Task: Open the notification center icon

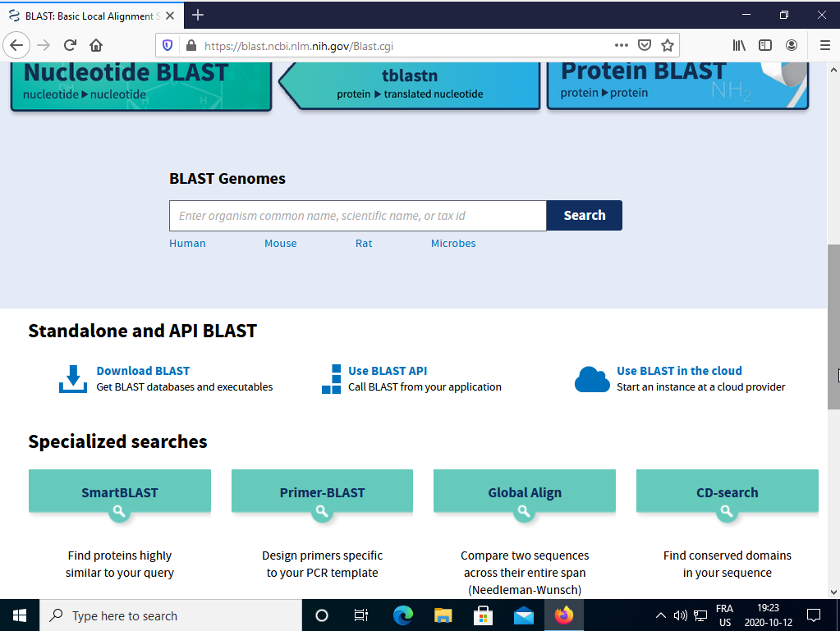Action: [x=814, y=615]
